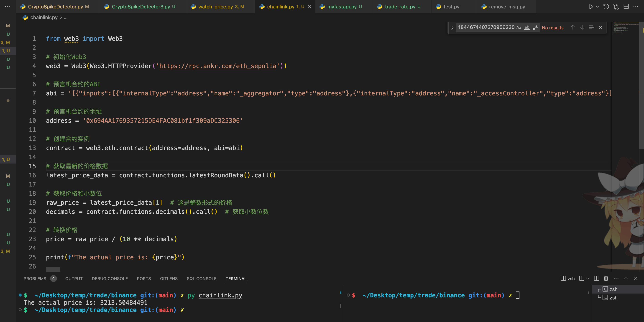
Task: Open the watch-price.py tab
Action: point(221,7)
